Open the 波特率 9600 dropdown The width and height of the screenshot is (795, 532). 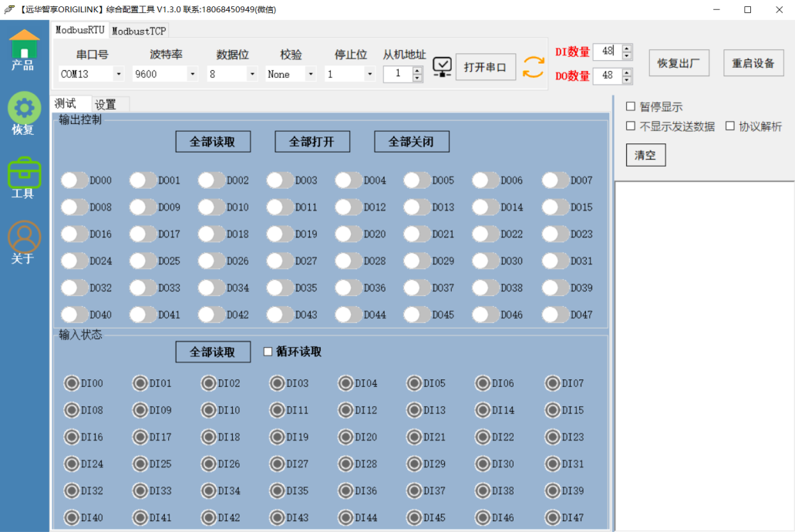[x=192, y=75]
